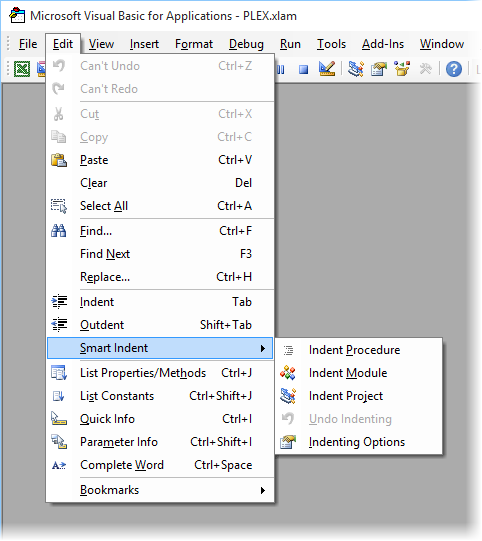The image size is (482, 541).
Task: Choose Find... menu entry
Action: [x=160, y=231]
